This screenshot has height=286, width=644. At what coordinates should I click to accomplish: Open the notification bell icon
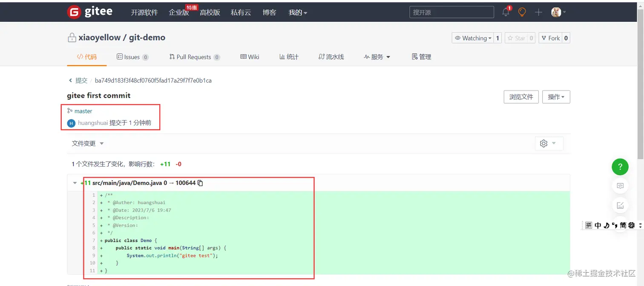(x=506, y=12)
